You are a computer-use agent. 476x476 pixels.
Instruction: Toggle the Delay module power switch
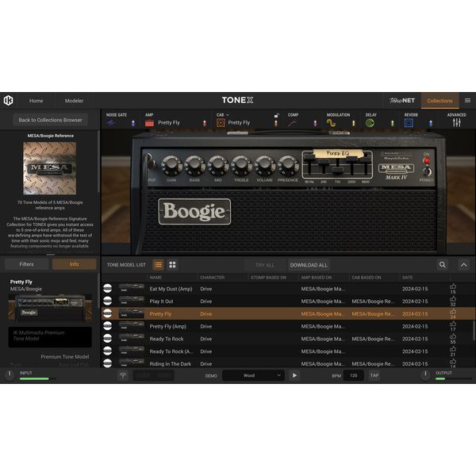click(392, 123)
